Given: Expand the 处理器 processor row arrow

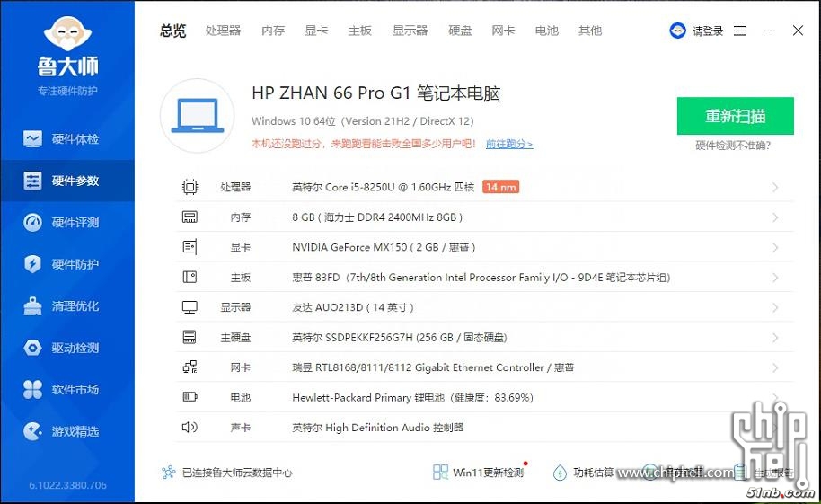Looking at the screenshot, I should tap(774, 188).
